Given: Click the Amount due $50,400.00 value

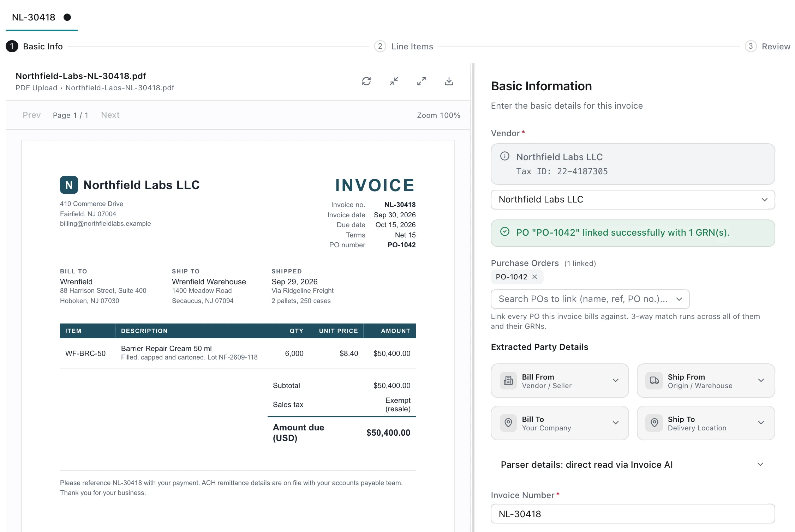Looking at the screenshot, I should click(388, 433).
